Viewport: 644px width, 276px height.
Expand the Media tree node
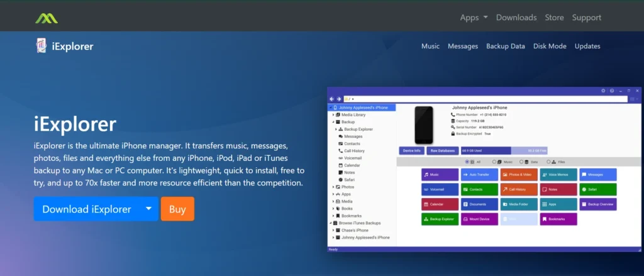[x=333, y=201]
